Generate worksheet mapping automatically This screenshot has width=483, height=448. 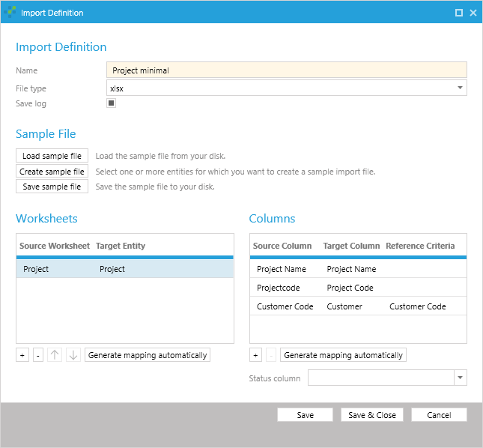point(148,355)
